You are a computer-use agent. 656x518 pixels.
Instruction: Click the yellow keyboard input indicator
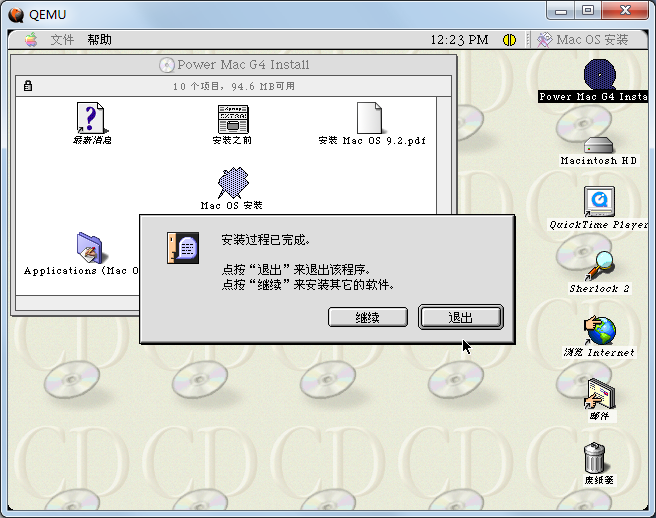point(509,40)
